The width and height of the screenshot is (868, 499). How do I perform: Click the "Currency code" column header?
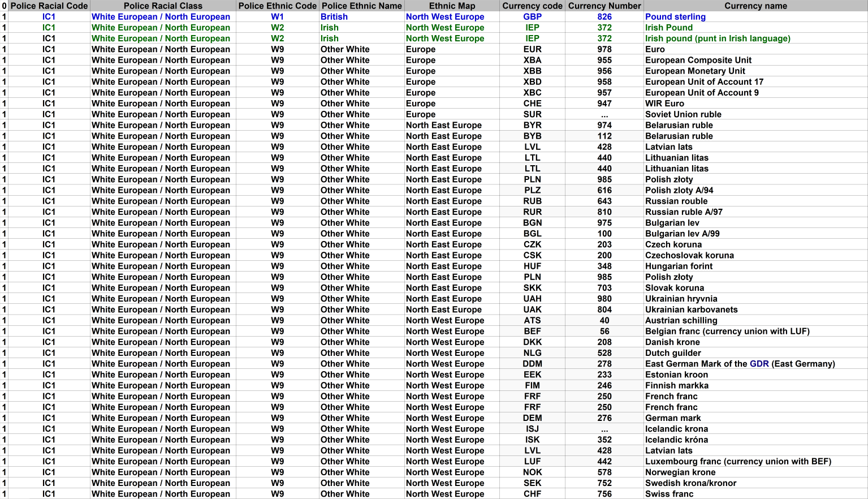533,6
